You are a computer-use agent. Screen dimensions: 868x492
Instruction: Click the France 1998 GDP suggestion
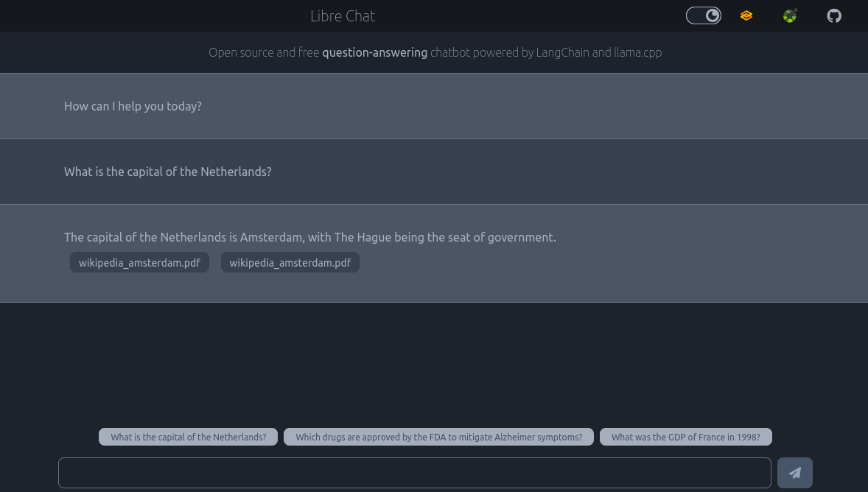point(685,437)
